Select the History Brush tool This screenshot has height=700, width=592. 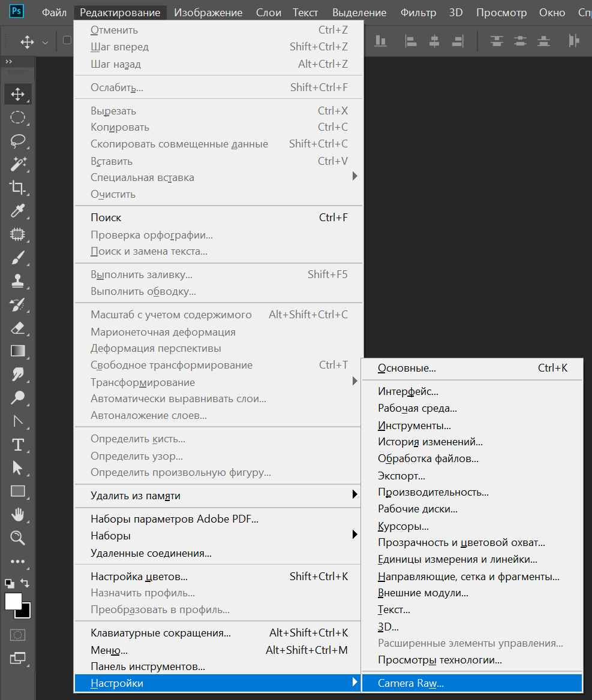pos(18,304)
